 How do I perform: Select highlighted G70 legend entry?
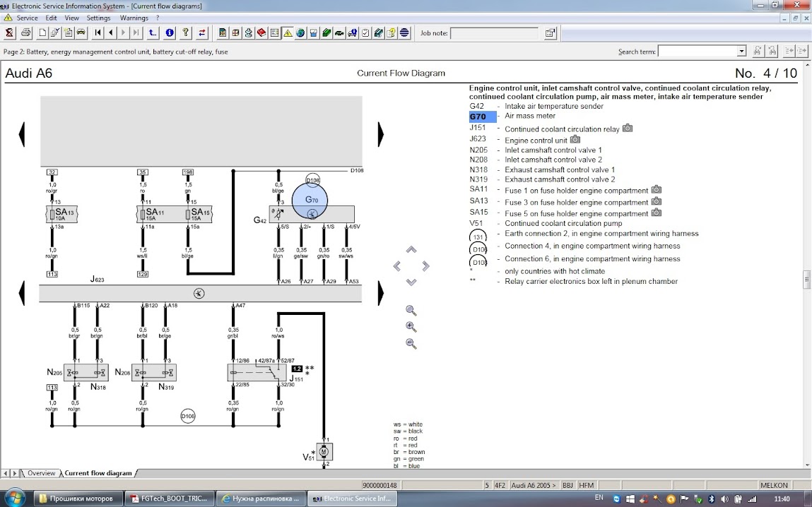(x=483, y=117)
